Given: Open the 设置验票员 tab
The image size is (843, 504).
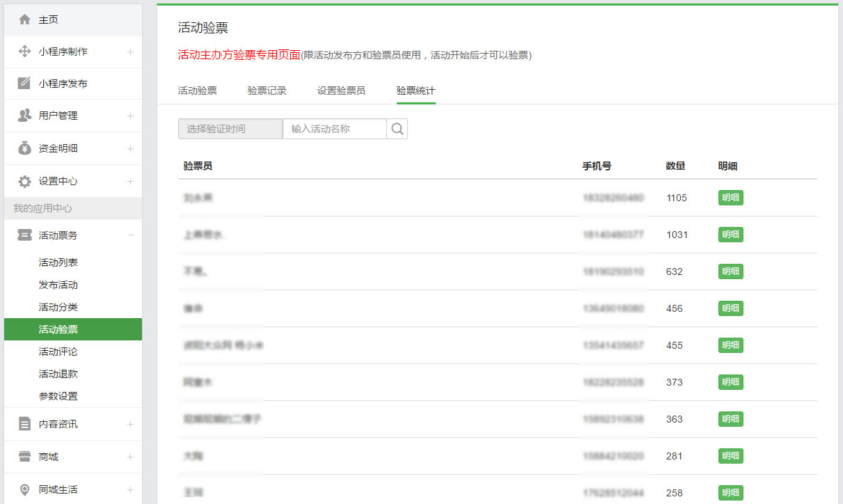Looking at the screenshot, I should tap(341, 90).
